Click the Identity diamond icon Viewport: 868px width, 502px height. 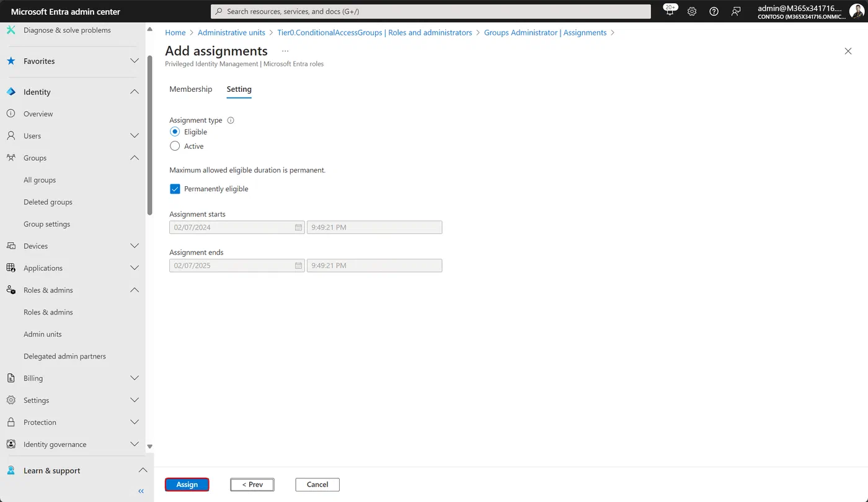[11, 92]
